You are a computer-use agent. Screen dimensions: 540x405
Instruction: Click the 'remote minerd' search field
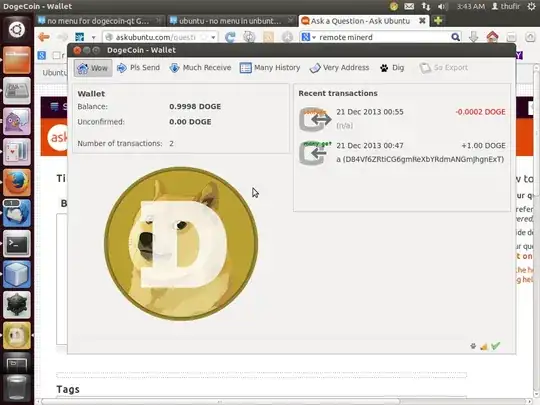383,37
